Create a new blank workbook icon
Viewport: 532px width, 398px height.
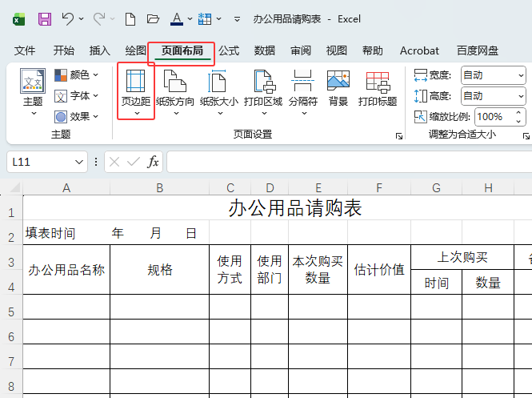tap(130, 19)
